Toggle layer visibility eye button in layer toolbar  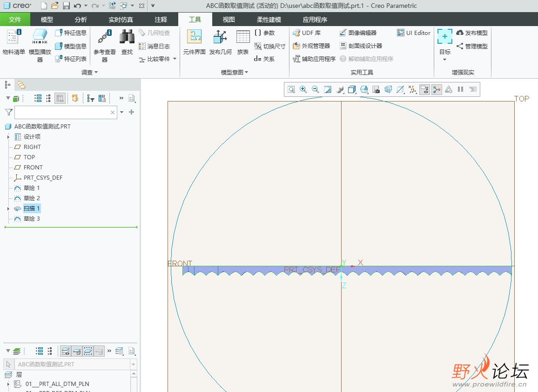66,351
